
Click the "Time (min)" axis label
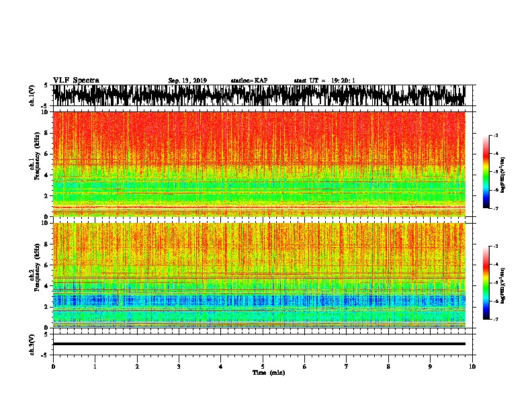[x=269, y=373]
